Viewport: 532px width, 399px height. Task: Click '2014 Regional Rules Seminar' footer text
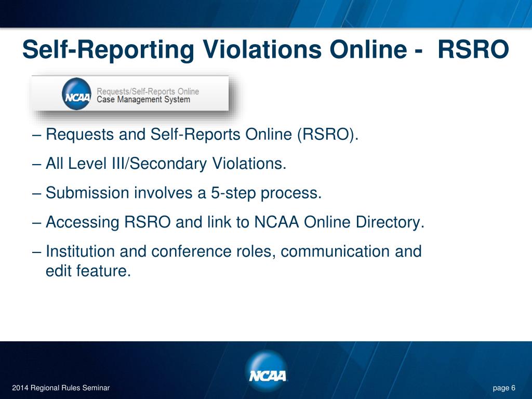click(61, 388)
